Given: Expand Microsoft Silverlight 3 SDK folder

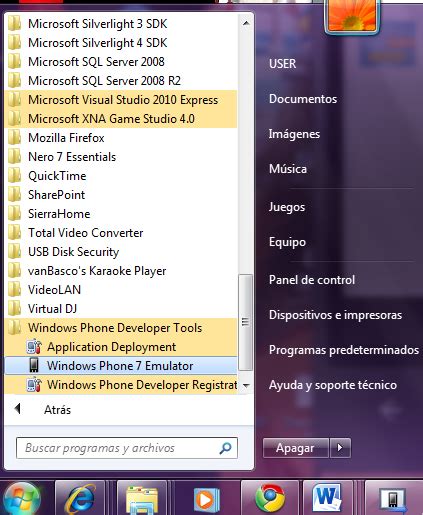Looking at the screenshot, I should 121,24.
